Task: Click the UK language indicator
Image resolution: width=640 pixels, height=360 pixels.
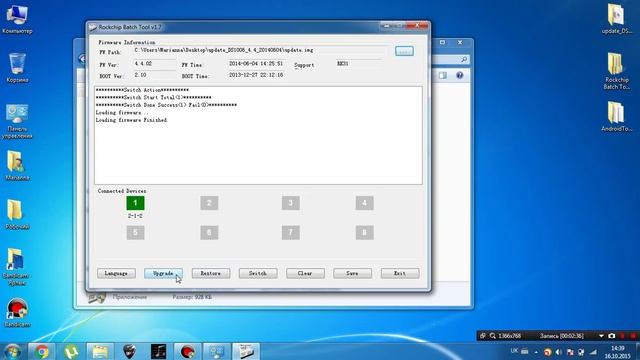Action: pyautogui.click(x=514, y=351)
